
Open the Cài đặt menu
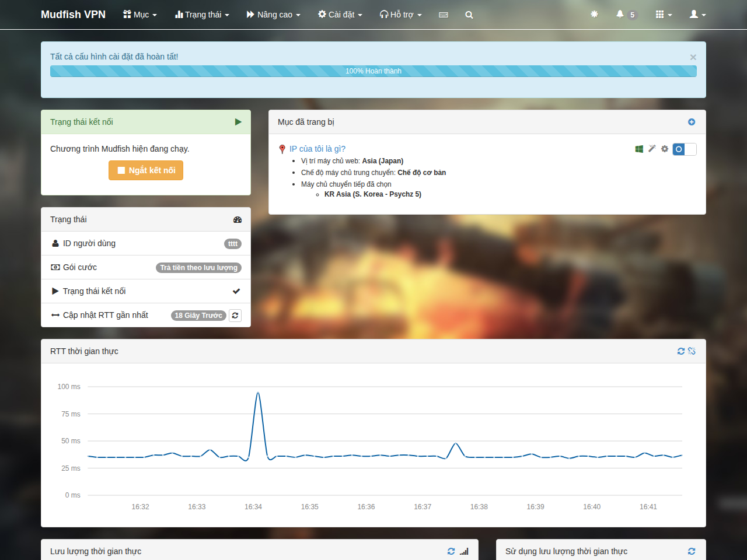coord(340,15)
